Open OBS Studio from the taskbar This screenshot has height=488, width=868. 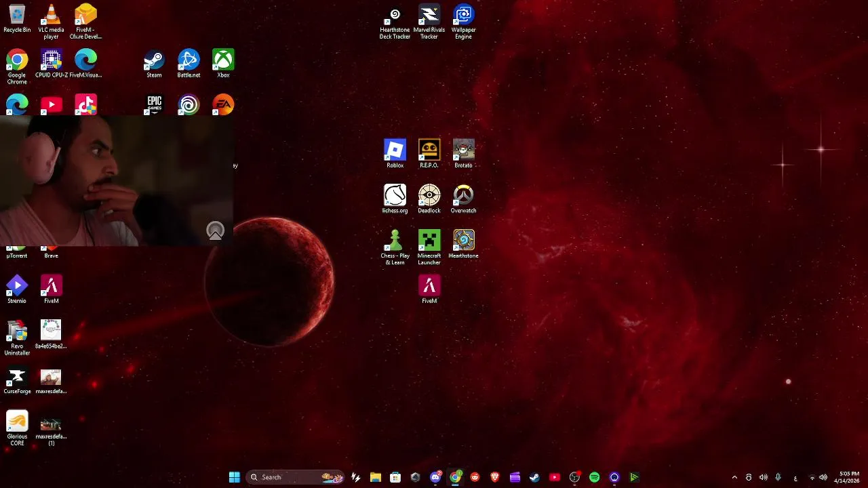click(574, 477)
